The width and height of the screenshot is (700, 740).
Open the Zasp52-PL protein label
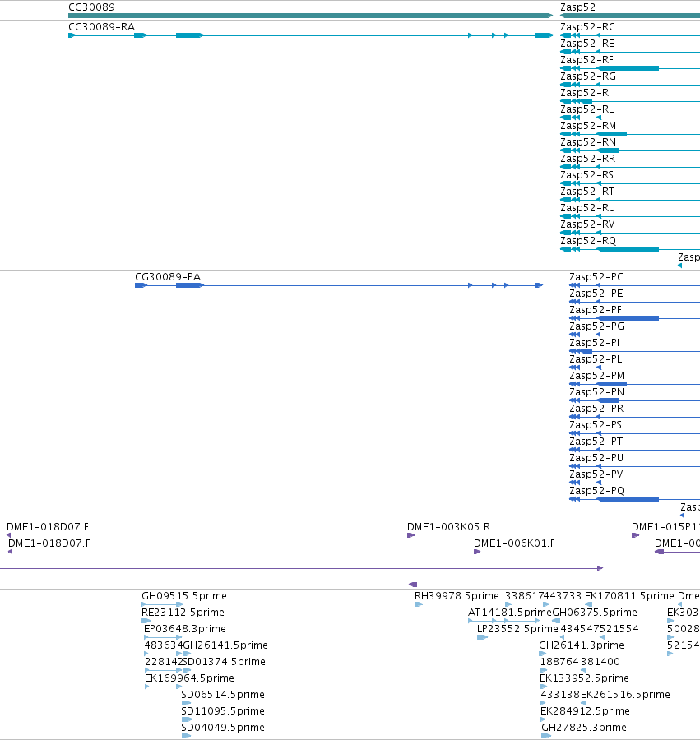pos(596,359)
